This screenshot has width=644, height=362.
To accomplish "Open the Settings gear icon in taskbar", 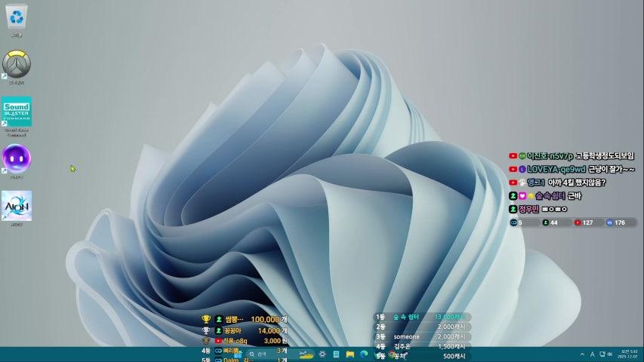I will (x=322, y=354).
